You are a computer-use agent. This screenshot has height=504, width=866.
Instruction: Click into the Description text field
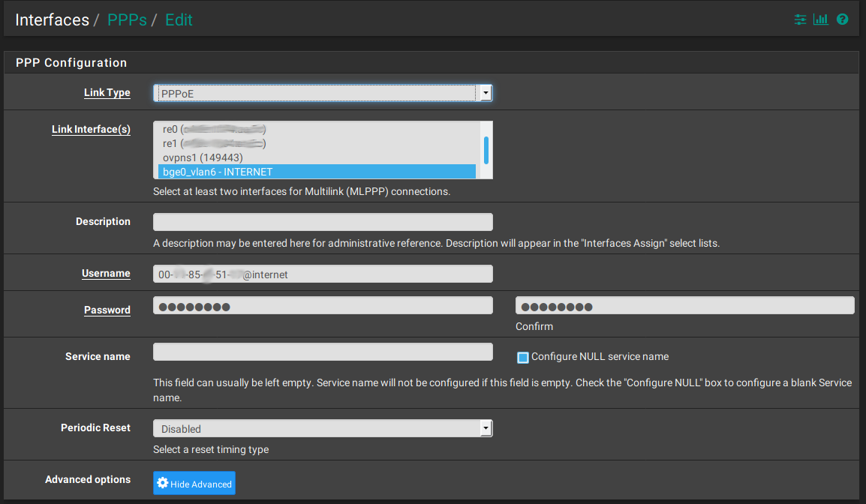pyautogui.click(x=323, y=222)
